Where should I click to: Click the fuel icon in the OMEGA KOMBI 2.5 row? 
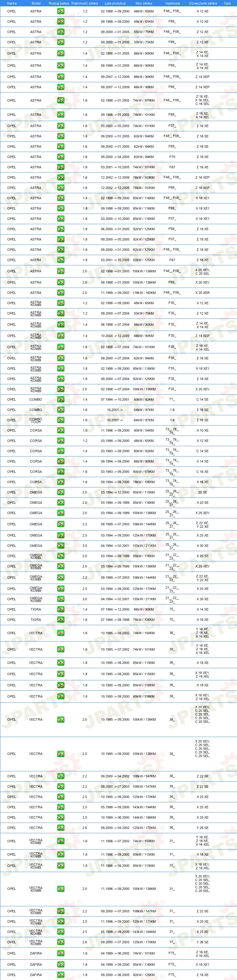point(61,588)
